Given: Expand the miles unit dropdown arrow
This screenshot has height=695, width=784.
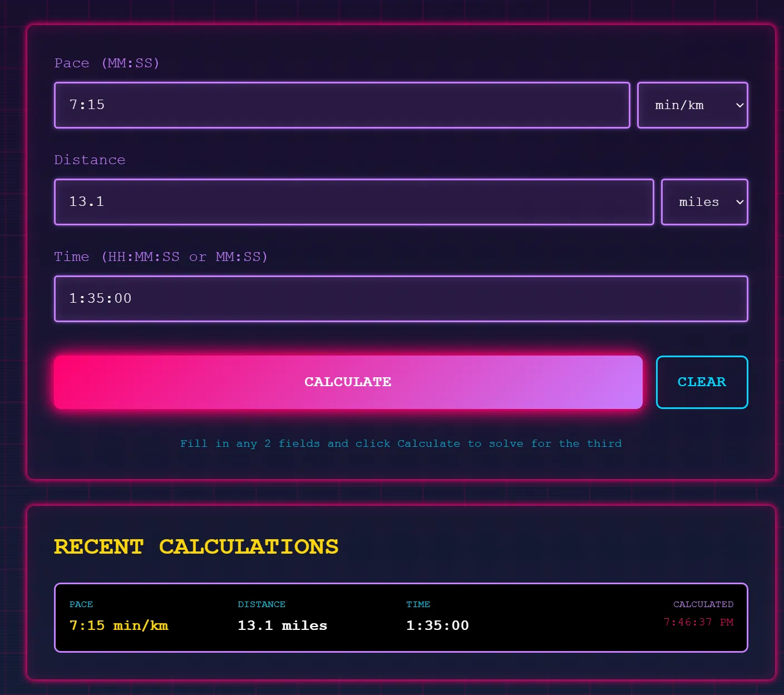Looking at the screenshot, I should [739, 202].
